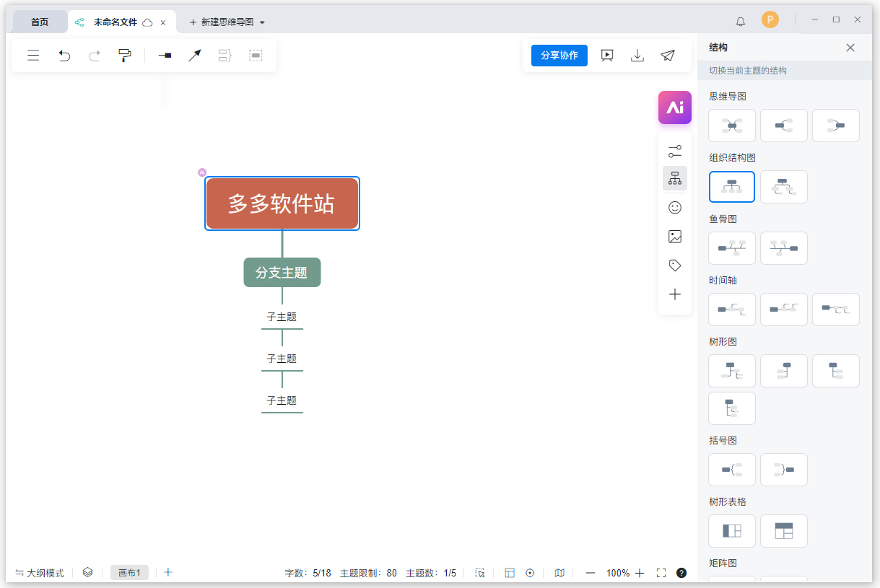Toggle the minimap view

(559, 572)
